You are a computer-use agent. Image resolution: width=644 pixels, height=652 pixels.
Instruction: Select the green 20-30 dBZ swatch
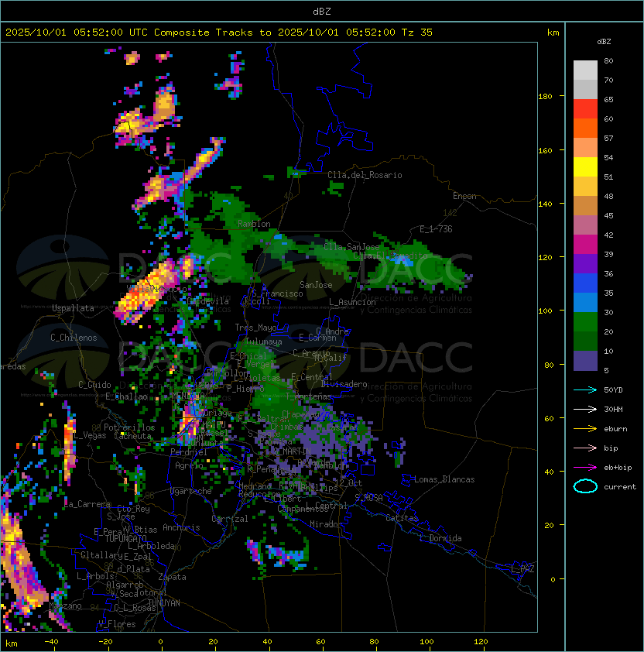tap(585, 322)
